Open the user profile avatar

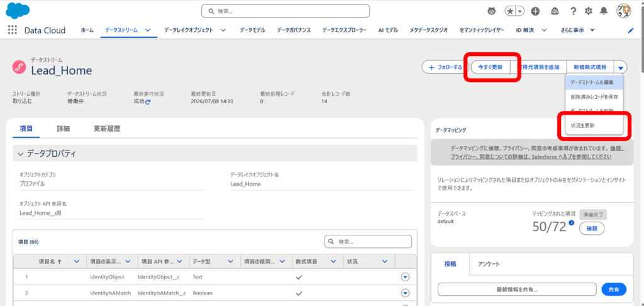[624, 11]
